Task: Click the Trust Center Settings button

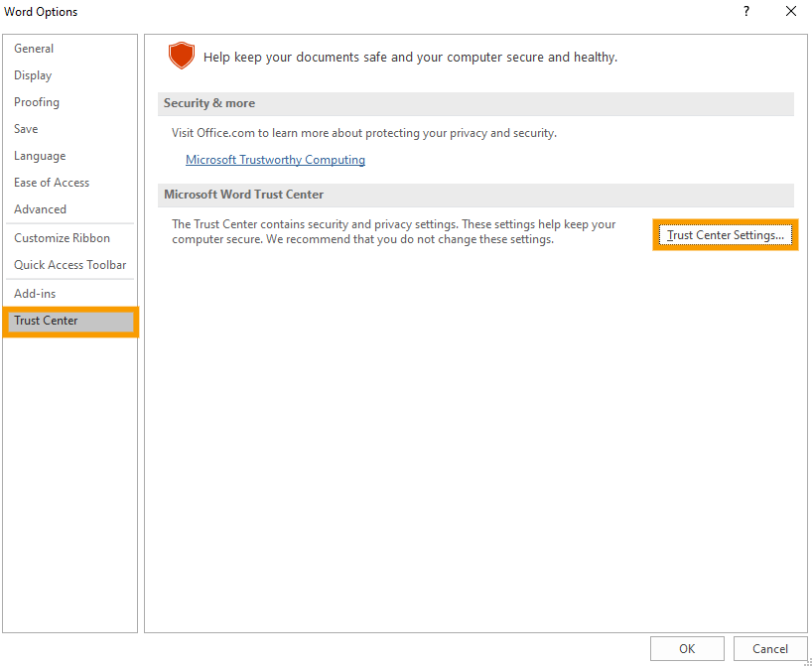Action: 725,235
